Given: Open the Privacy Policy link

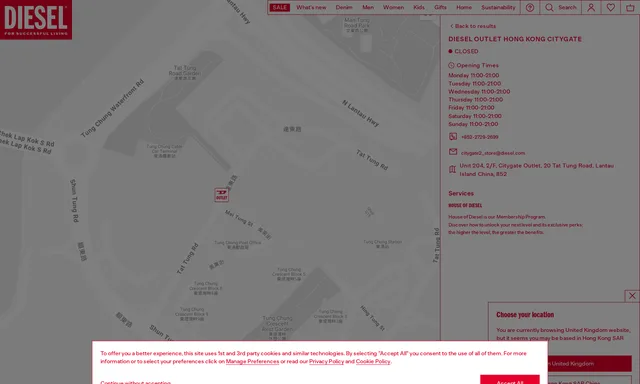Looking at the screenshot, I should [326, 362].
